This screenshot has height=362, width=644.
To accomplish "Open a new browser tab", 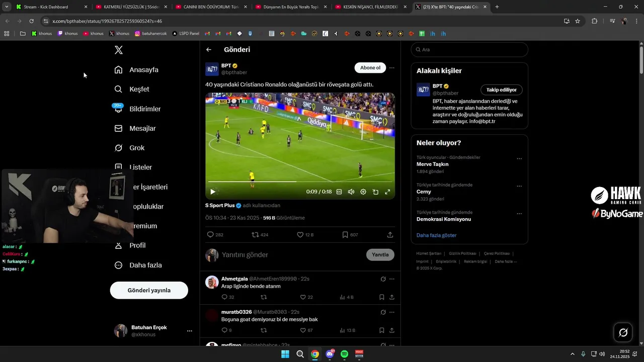I will [x=497, y=7].
